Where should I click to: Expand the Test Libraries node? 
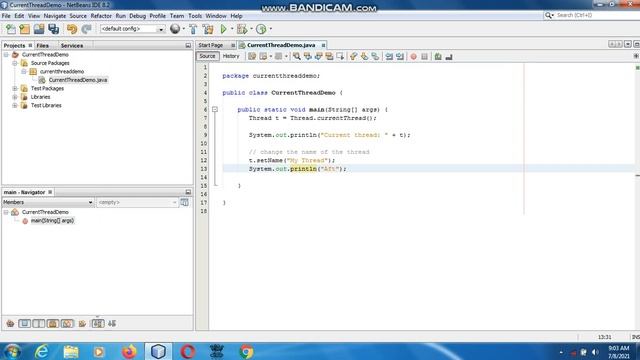(15, 105)
